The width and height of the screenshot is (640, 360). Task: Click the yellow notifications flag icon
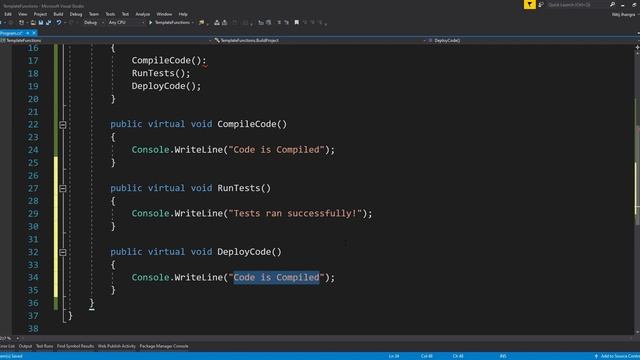coord(529,4)
